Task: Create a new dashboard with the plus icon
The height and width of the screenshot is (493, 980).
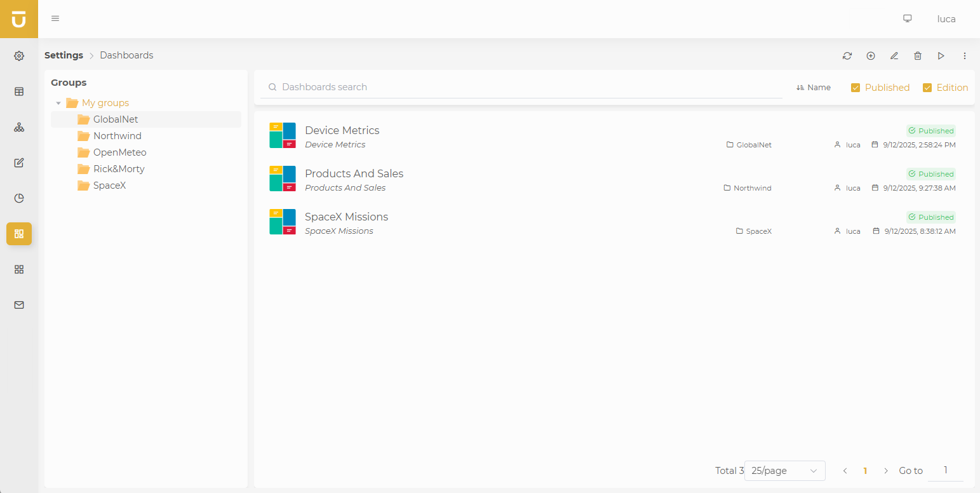Action: point(871,56)
